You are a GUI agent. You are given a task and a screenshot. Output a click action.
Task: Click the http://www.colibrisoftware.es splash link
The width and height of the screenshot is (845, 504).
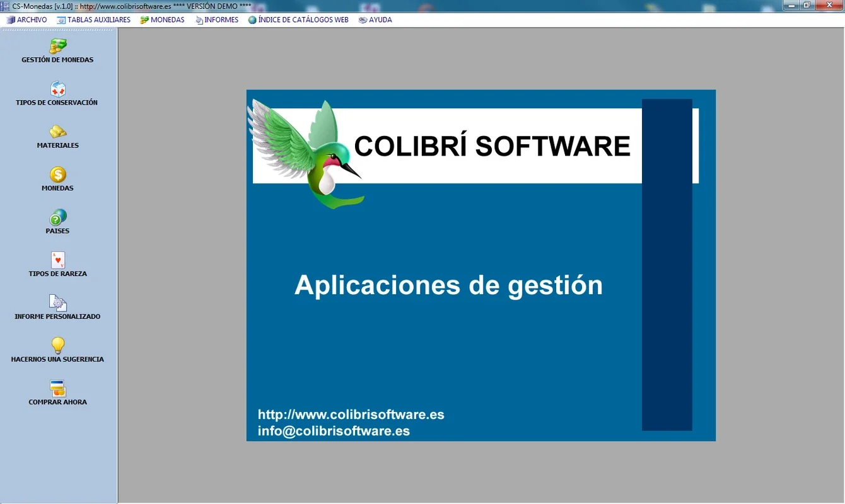coord(351,415)
